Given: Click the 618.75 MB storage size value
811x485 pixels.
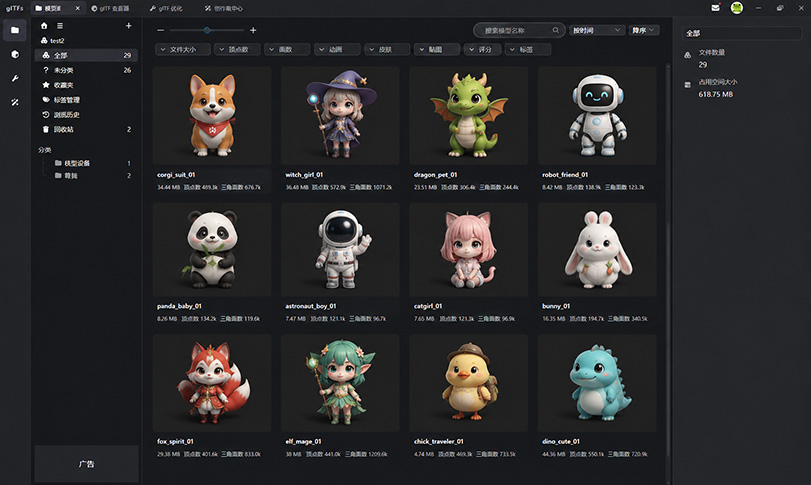Looking at the screenshot, I should point(715,94).
